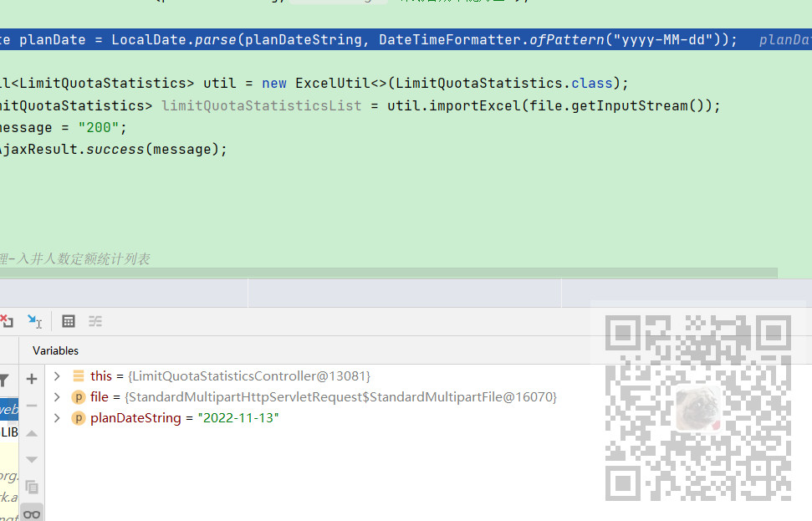Screen dimensions: 812x521
Task: Click the filter funnel icon on the left edge
Action: tap(6, 378)
